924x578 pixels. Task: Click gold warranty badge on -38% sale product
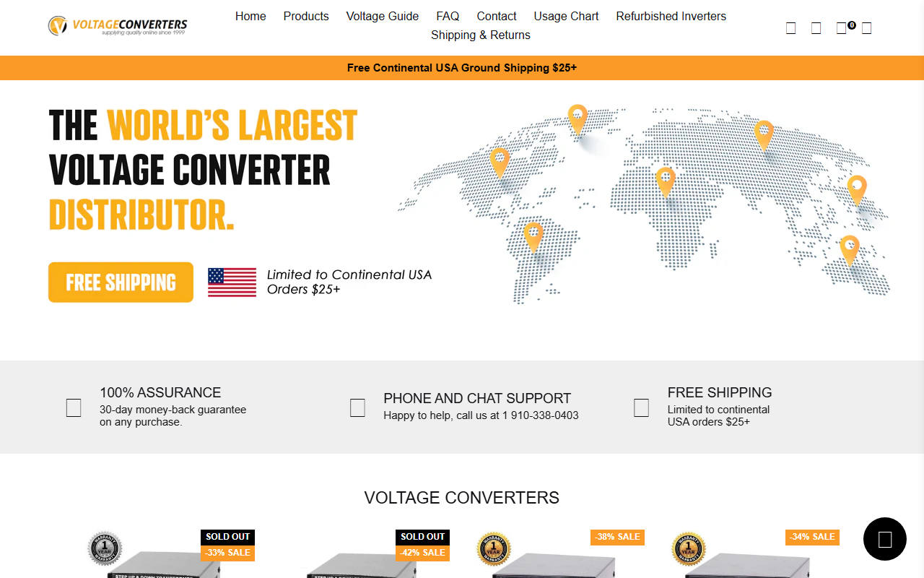494,548
